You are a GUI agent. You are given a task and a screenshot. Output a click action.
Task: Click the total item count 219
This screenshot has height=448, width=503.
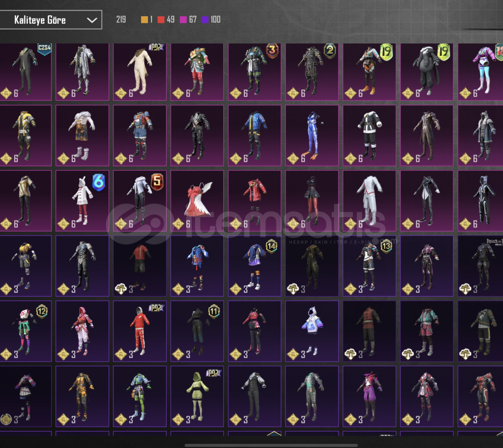[121, 19]
